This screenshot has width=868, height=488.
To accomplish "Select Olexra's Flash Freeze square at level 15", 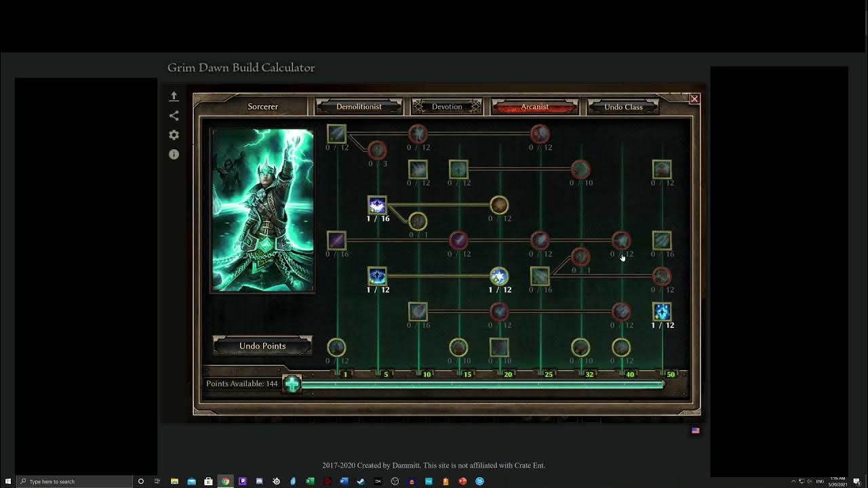I will (458, 169).
